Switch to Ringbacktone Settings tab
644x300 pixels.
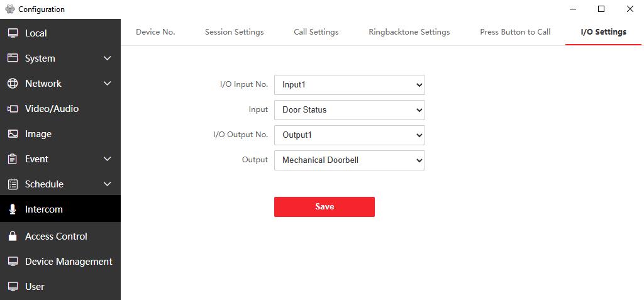coord(409,32)
